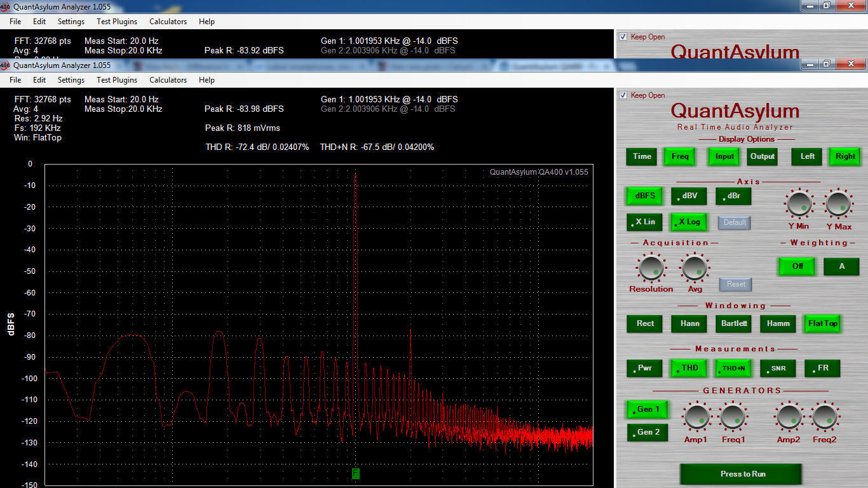Select the FlatTop window function
Image resolution: width=868 pixels, height=488 pixels.
pyautogui.click(x=822, y=323)
